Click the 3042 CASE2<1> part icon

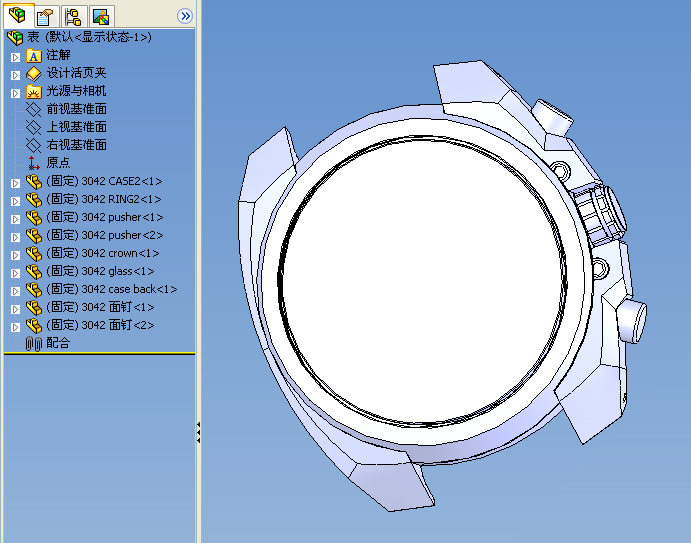pos(34,182)
